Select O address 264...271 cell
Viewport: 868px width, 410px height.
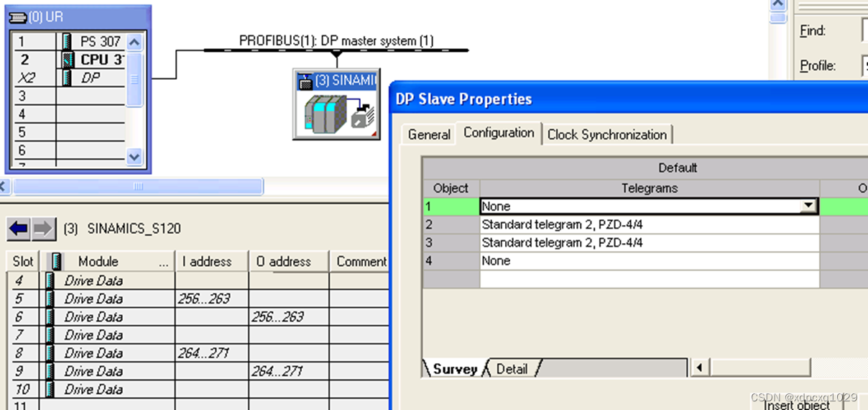click(289, 371)
